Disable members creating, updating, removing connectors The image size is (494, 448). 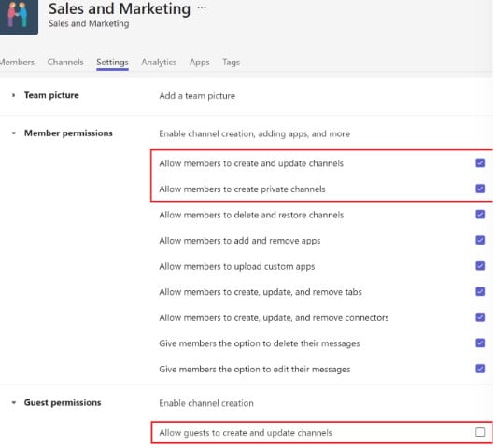pyautogui.click(x=480, y=317)
